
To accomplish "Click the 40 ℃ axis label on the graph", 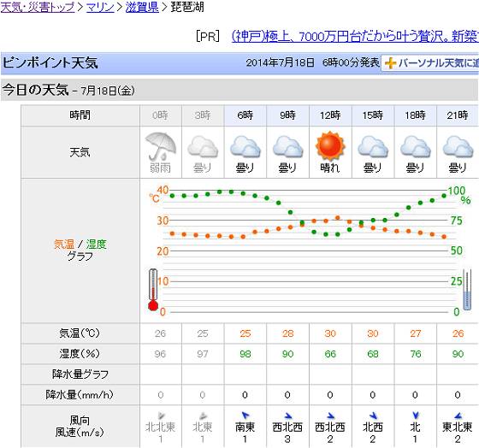I will (163, 190).
